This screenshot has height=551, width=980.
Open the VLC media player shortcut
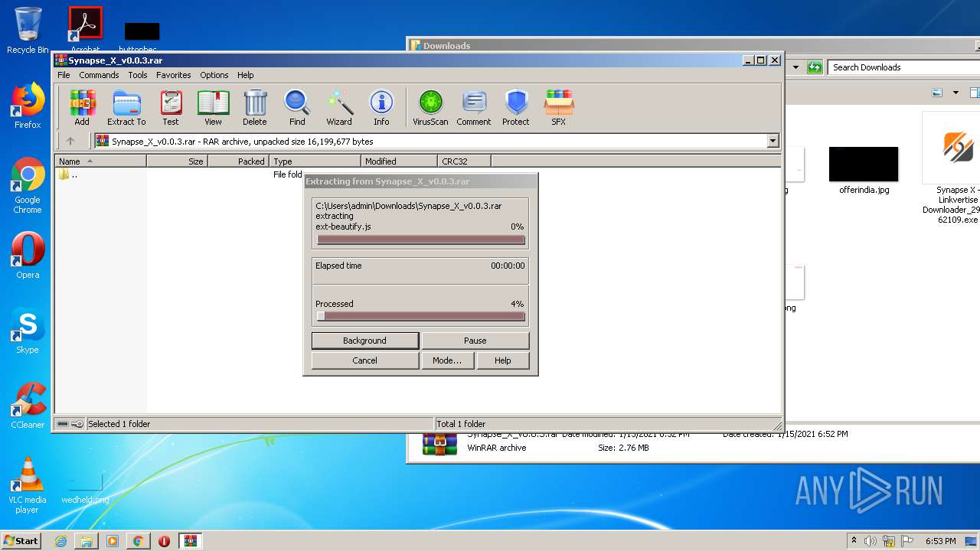pos(28,485)
